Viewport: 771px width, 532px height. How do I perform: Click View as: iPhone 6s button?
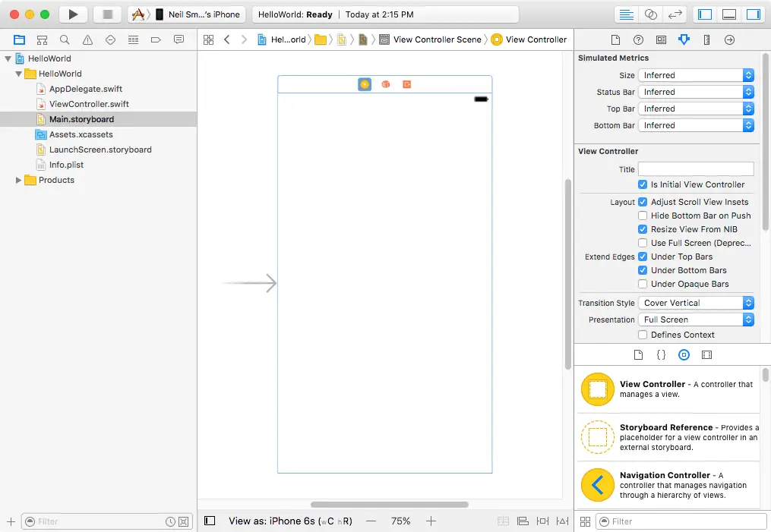click(x=290, y=521)
